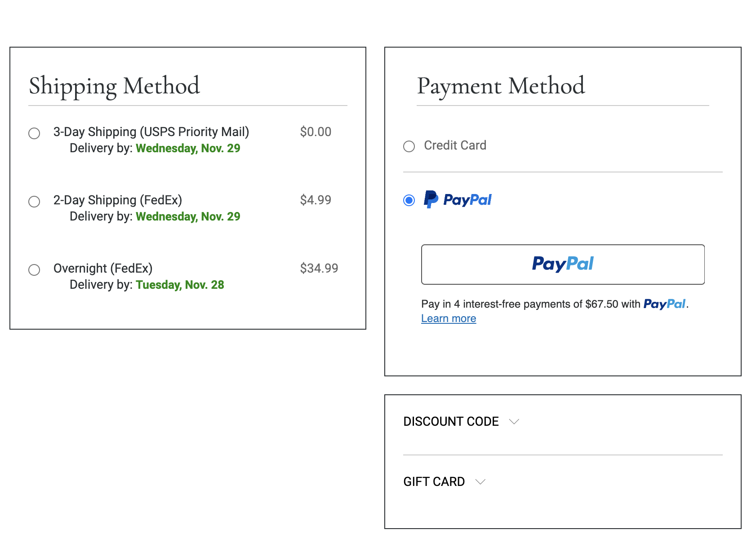Select the 3-Day Shipping USPS radio button
This screenshot has width=756, height=556.
[x=34, y=133]
